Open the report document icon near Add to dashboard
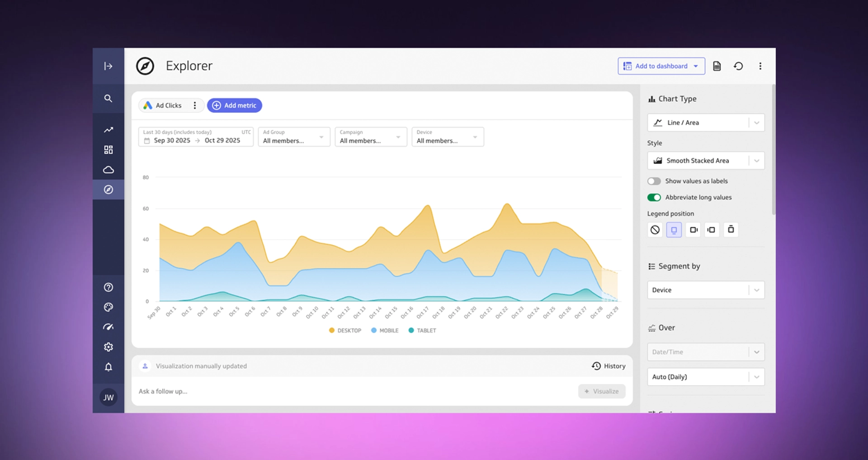868x460 pixels. coord(717,66)
